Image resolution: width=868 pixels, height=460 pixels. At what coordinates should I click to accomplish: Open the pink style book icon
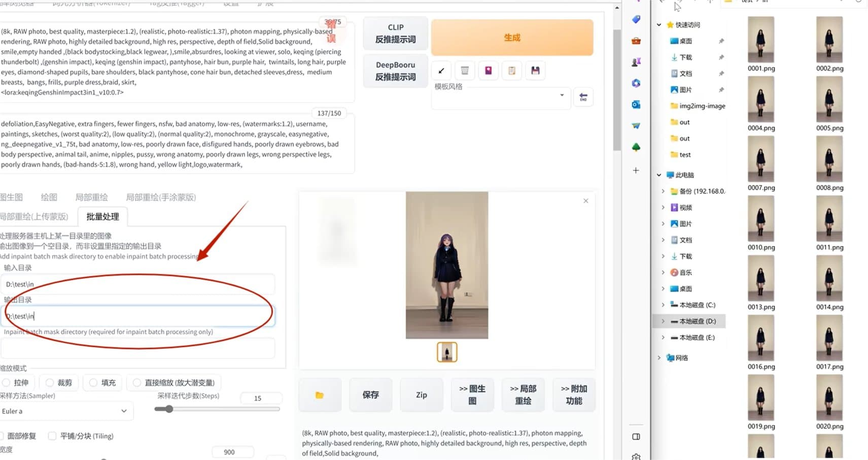(x=488, y=71)
